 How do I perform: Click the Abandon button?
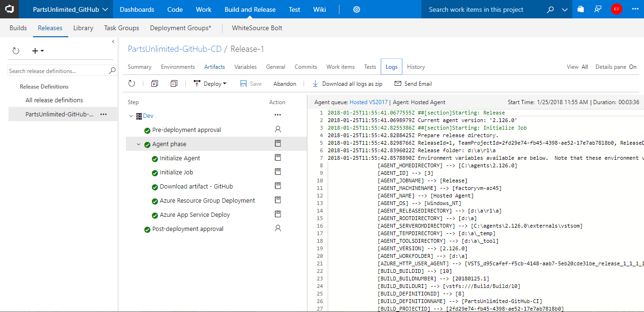tap(285, 83)
